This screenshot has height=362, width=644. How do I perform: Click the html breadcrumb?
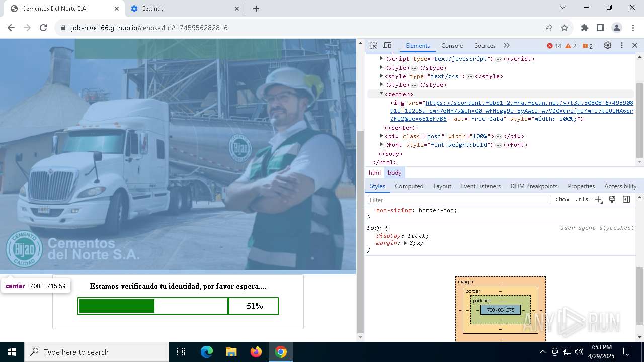pyautogui.click(x=375, y=172)
